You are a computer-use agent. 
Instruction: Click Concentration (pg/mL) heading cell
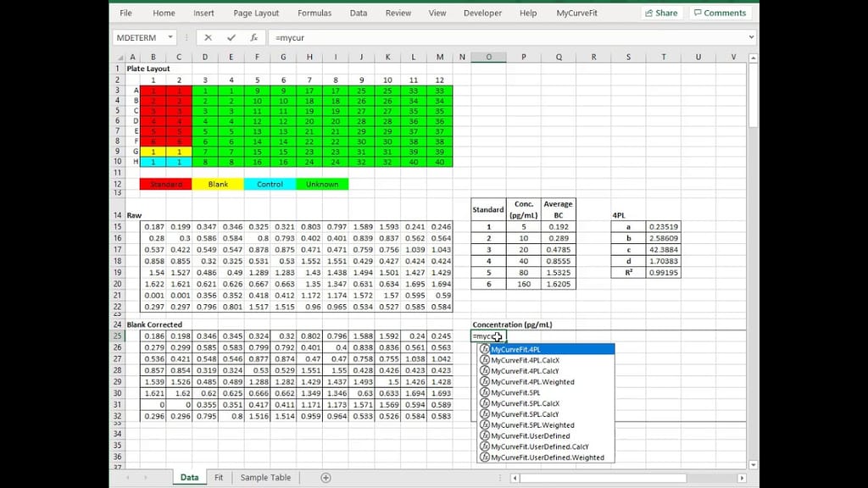513,324
